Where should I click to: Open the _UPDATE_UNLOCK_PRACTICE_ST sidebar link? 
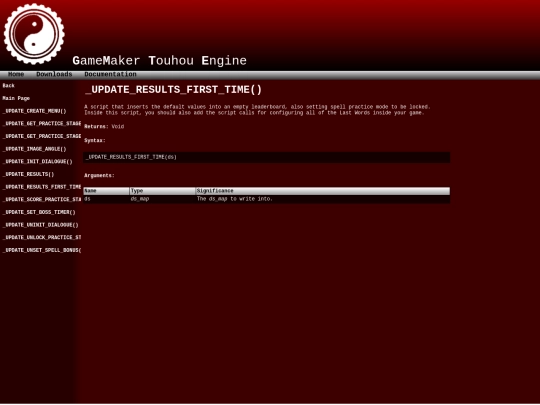[x=42, y=238]
